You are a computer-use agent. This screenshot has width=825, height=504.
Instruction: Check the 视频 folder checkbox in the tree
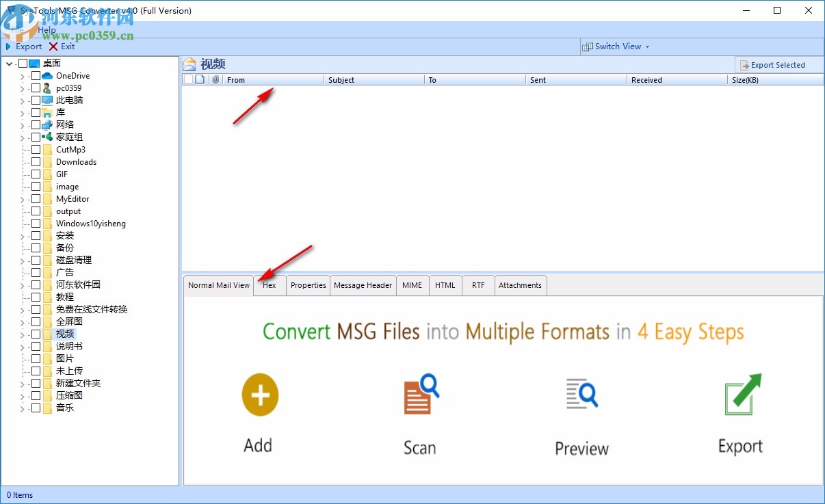[x=36, y=334]
